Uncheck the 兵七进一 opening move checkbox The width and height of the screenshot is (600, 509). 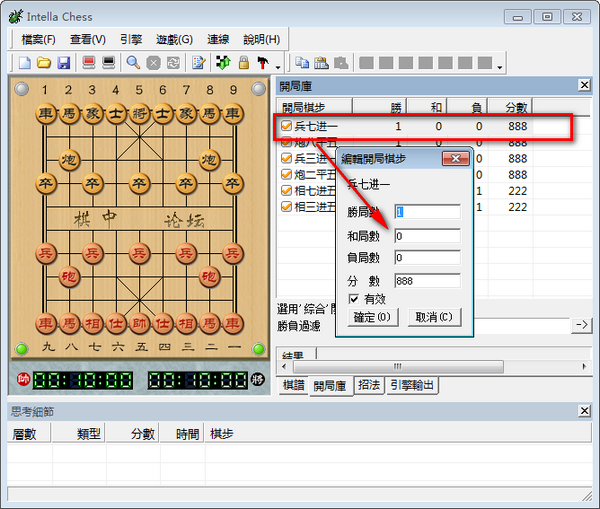tap(286, 127)
